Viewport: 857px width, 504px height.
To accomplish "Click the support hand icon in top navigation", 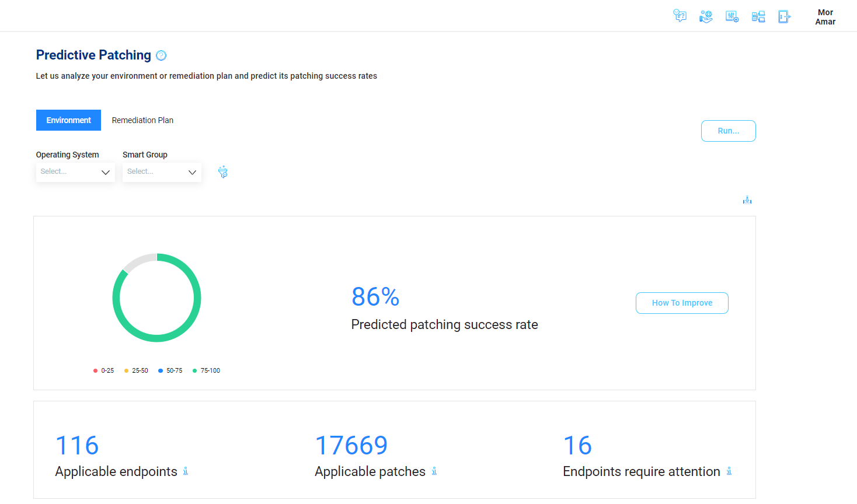I will [706, 16].
